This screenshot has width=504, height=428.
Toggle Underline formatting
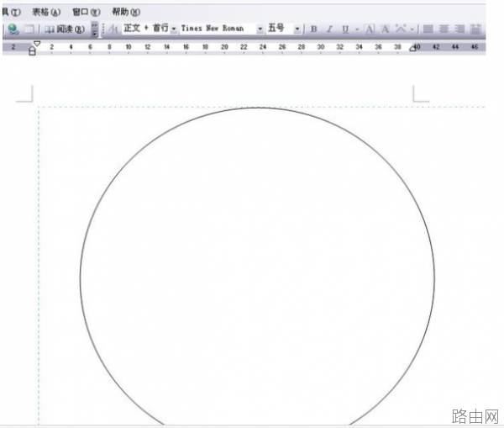click(x=345, y=29)
